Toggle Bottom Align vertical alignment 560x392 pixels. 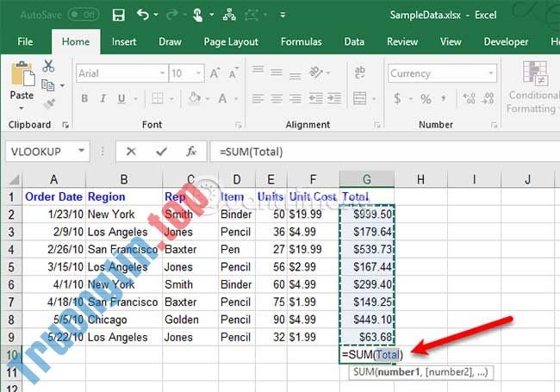point(295,76)
